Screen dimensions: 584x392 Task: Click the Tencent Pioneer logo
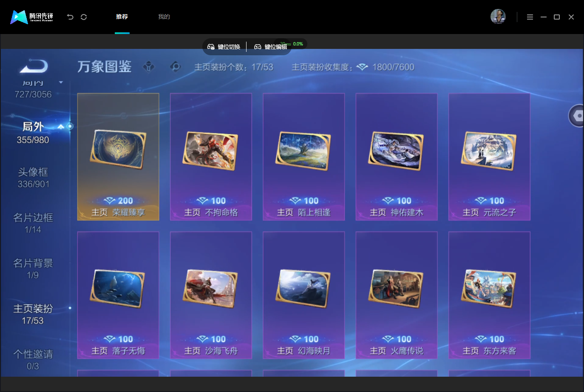pos(32,17)
